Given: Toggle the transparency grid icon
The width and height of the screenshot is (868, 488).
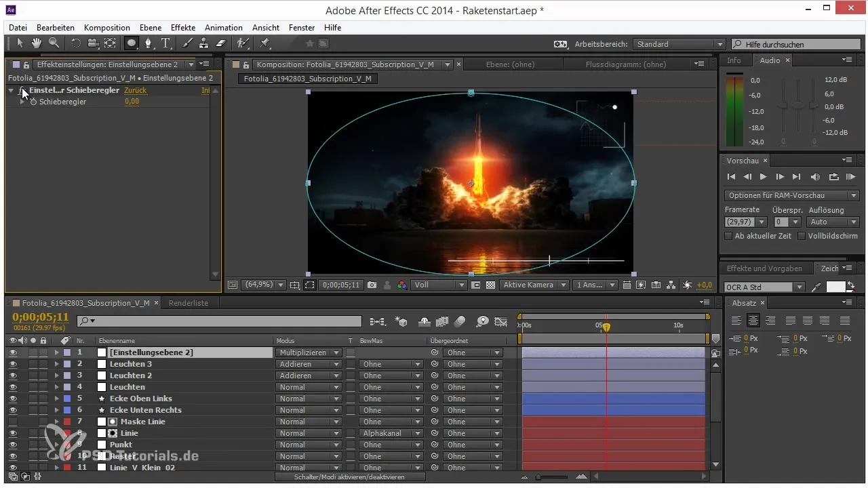Looking at the screenshot, I should tap(490, 285).
